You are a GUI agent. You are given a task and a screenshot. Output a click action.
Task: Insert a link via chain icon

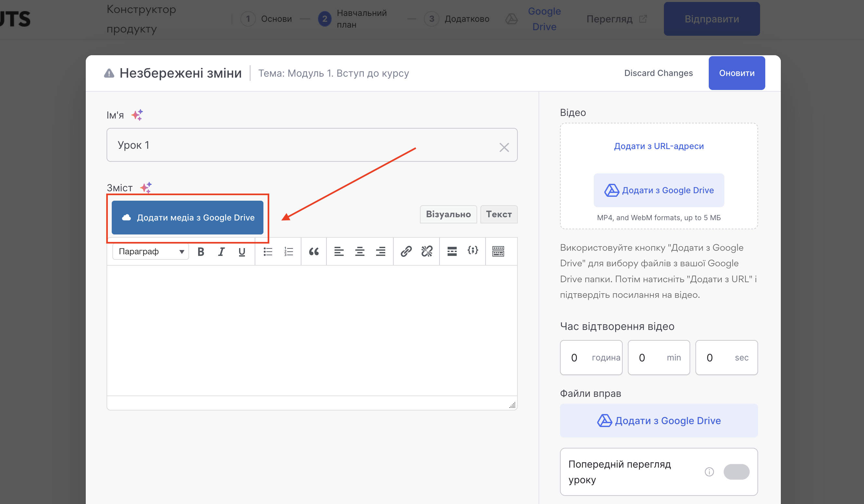tap(406, 252)
